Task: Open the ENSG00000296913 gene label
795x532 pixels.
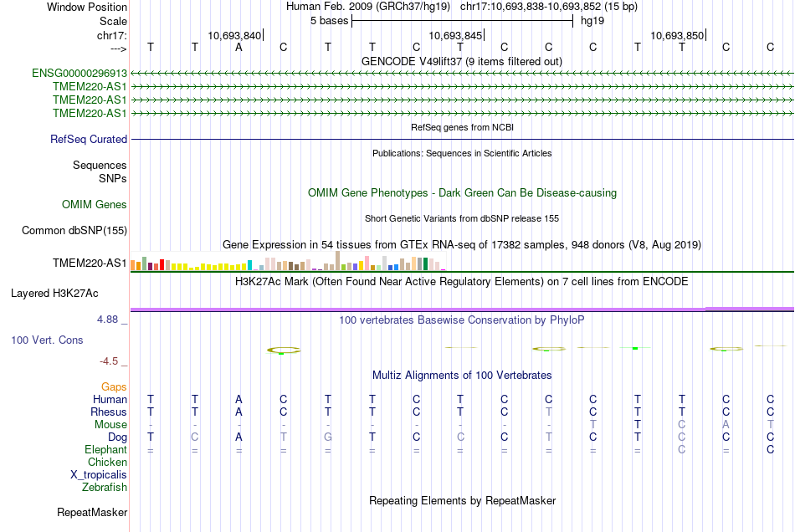Action: tap(79, 74)
